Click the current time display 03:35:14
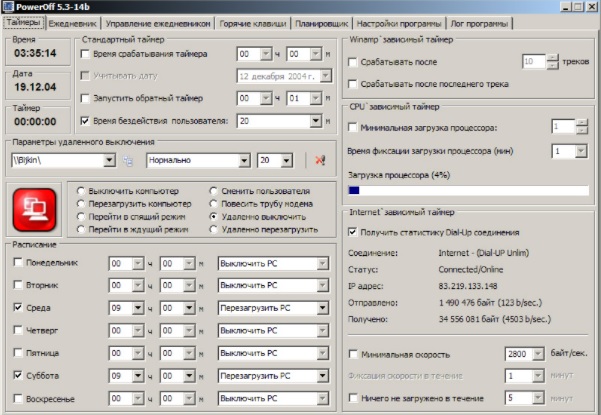 click(35, 53)
